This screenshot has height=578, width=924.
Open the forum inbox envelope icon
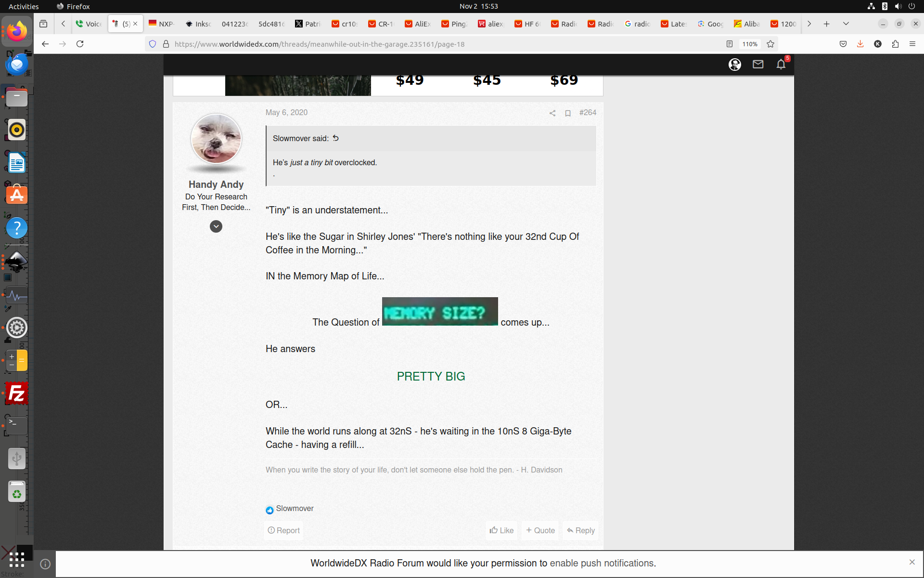pyautogui.click(x=758, y=64)
